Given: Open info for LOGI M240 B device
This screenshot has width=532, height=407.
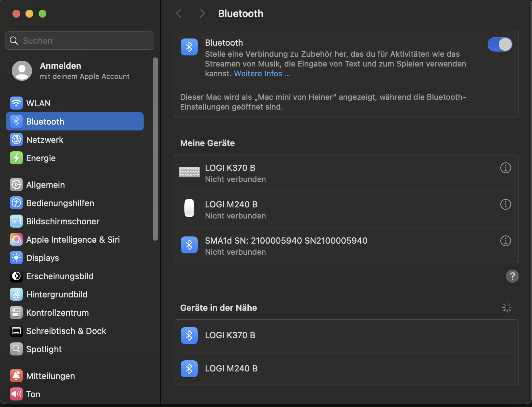Looking at the screenshot, I should click(506, 204).
